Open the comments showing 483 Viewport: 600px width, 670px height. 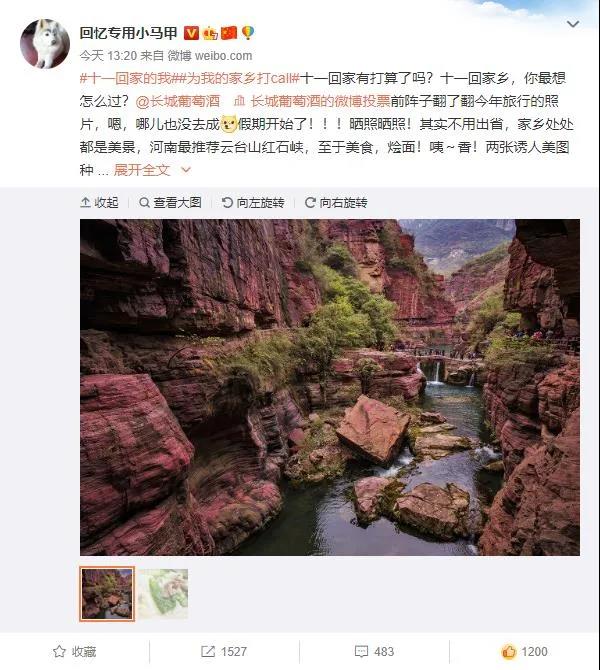374,652
